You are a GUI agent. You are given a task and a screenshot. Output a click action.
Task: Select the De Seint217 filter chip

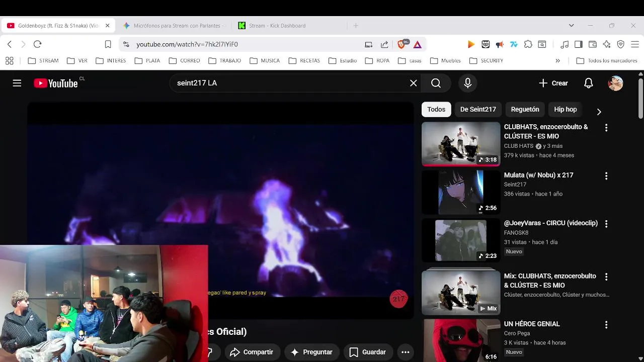(478, 109)
